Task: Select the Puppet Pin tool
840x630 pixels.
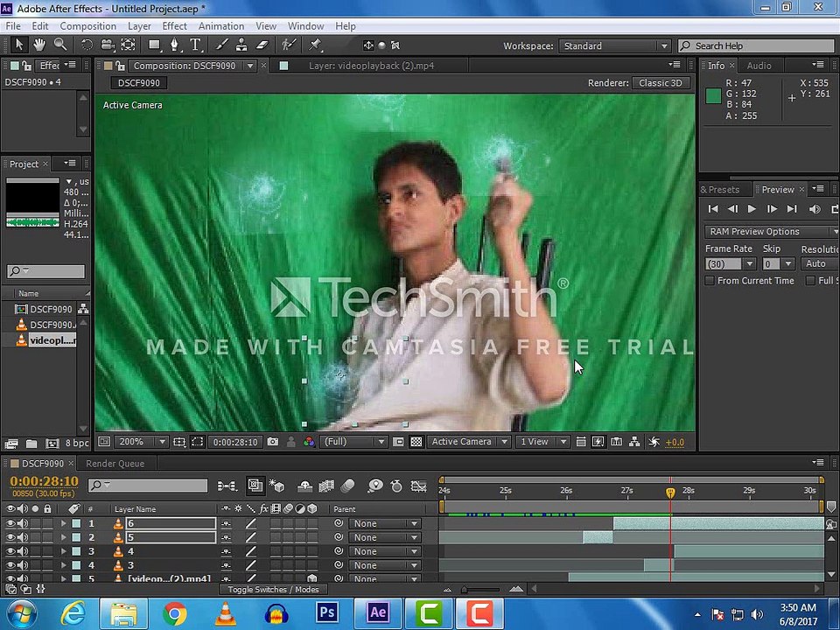Action: 315,45
